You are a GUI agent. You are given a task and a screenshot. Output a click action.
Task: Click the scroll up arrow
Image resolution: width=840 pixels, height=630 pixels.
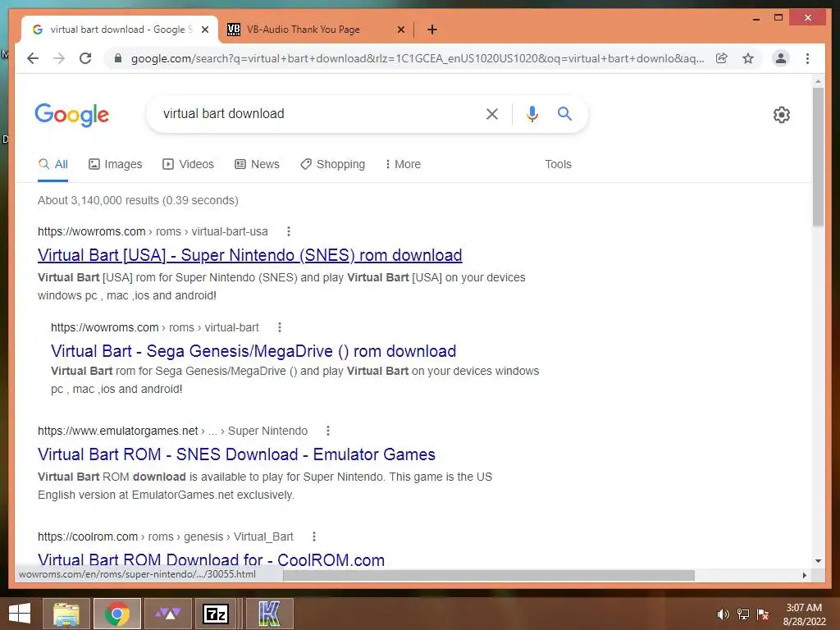pyautogui.click(x=818, y=81)
